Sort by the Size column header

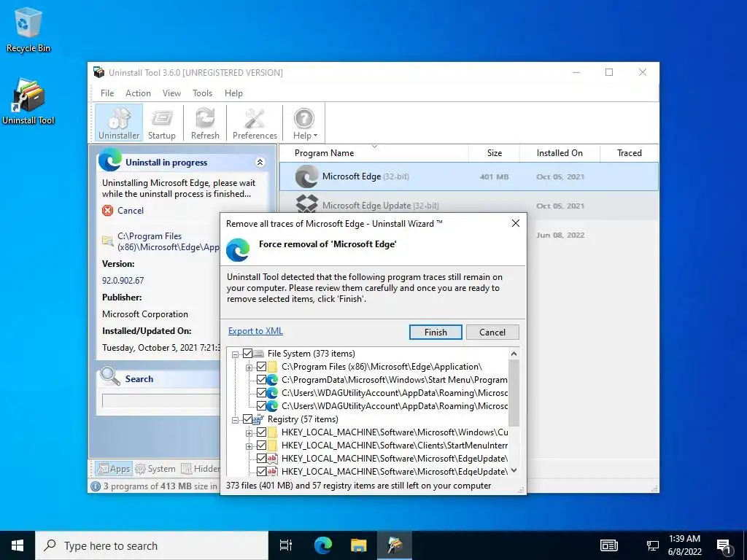[x=494, y=153]
